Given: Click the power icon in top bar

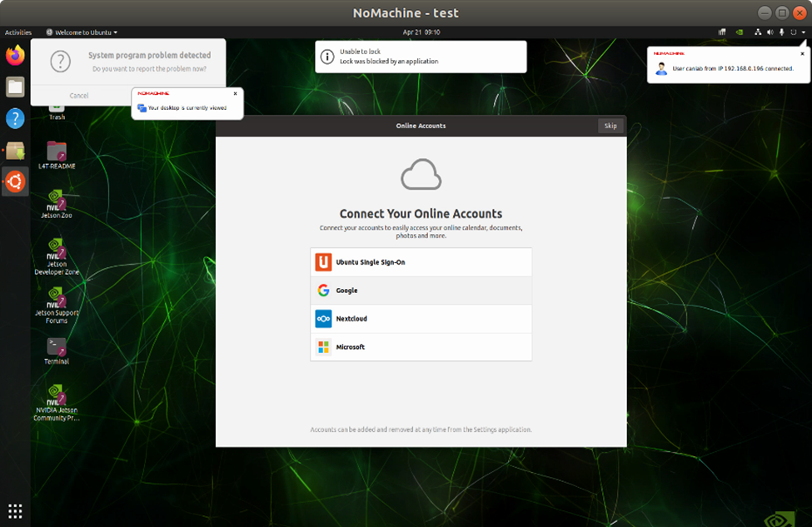Looking at the screenshot, I should click(794, 32).
